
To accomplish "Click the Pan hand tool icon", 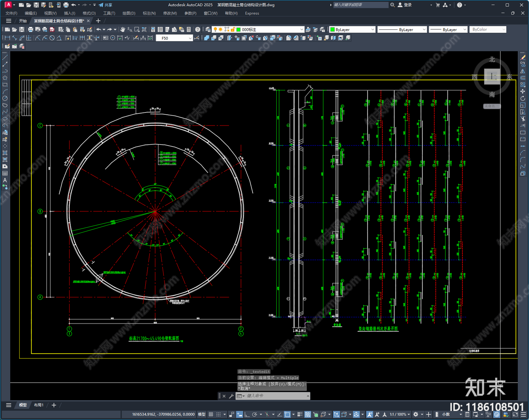I will pyautogui.click(x=123, y=29).
